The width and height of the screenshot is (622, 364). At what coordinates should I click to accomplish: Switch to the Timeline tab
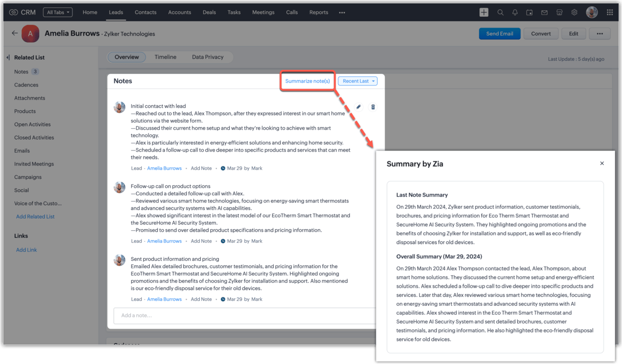point(165,57)
